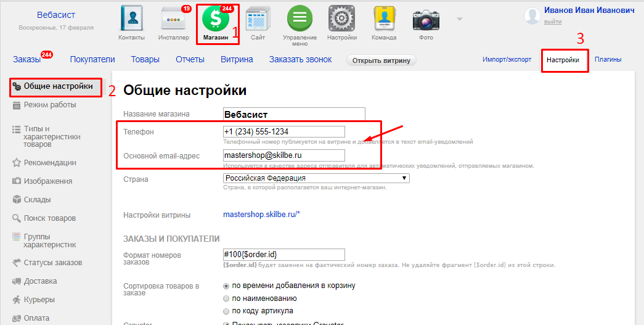The image size is (644, 325).
Task: Click the Оплата sidebar icon
Action: pyautogui.click(x=17, y=318)
